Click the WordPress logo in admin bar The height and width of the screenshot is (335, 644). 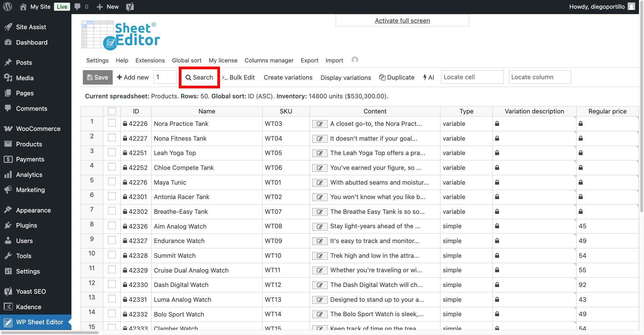tap(7, 7)
